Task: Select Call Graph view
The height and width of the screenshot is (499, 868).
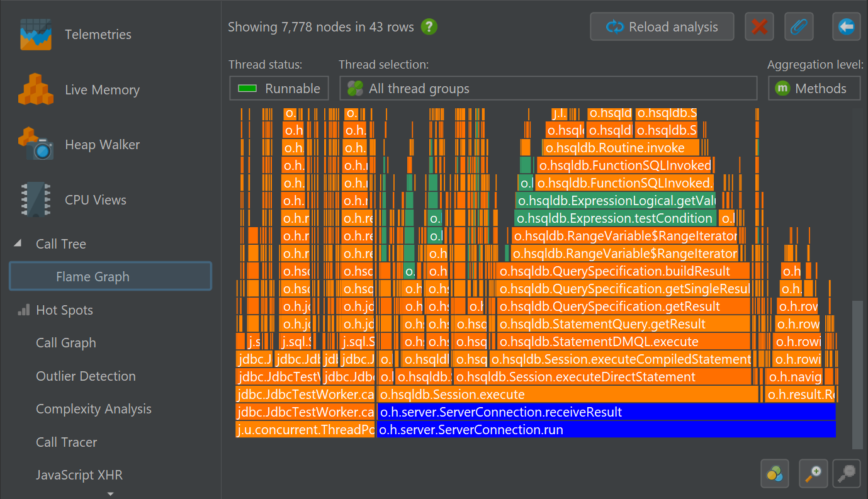Action: point(66,343)
